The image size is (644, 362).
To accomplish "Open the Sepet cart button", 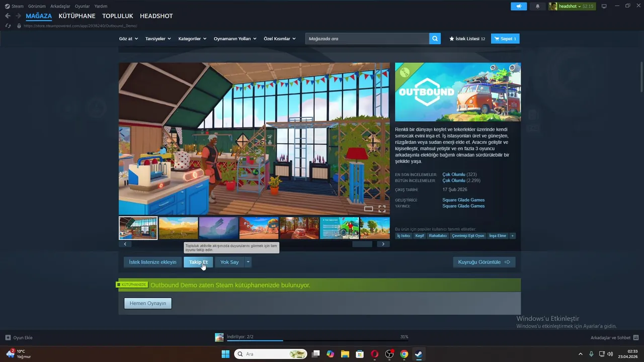I will 505,39.
